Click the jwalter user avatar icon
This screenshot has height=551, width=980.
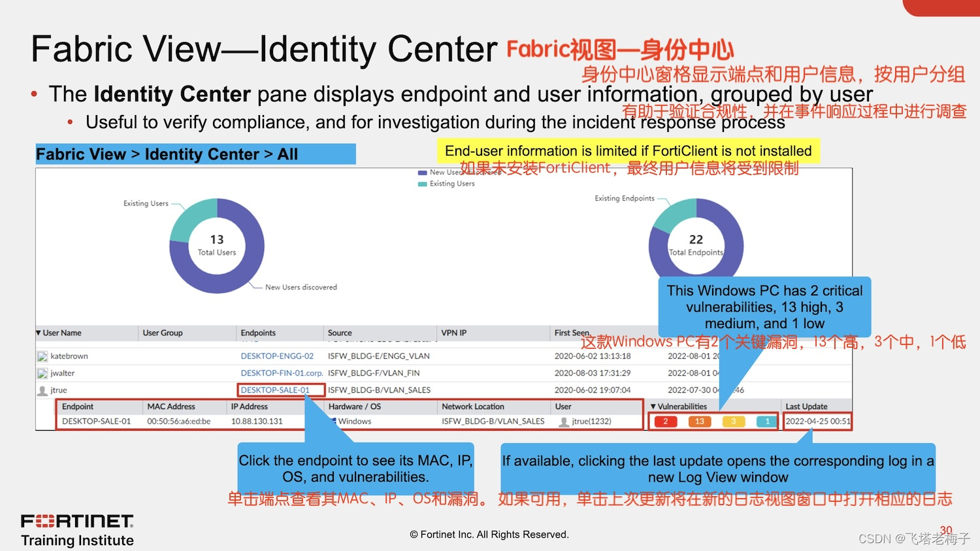pyautogui.click(x=42, y=373)
